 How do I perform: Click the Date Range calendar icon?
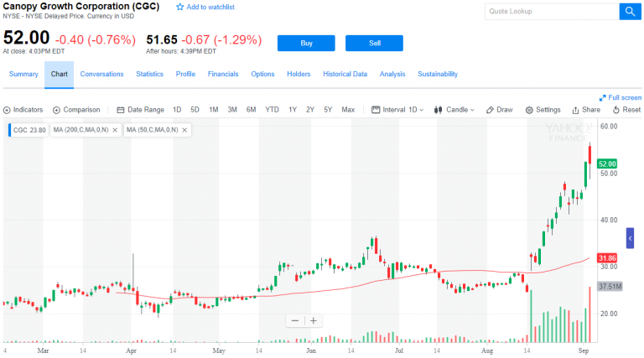click(x=121, y=110)
